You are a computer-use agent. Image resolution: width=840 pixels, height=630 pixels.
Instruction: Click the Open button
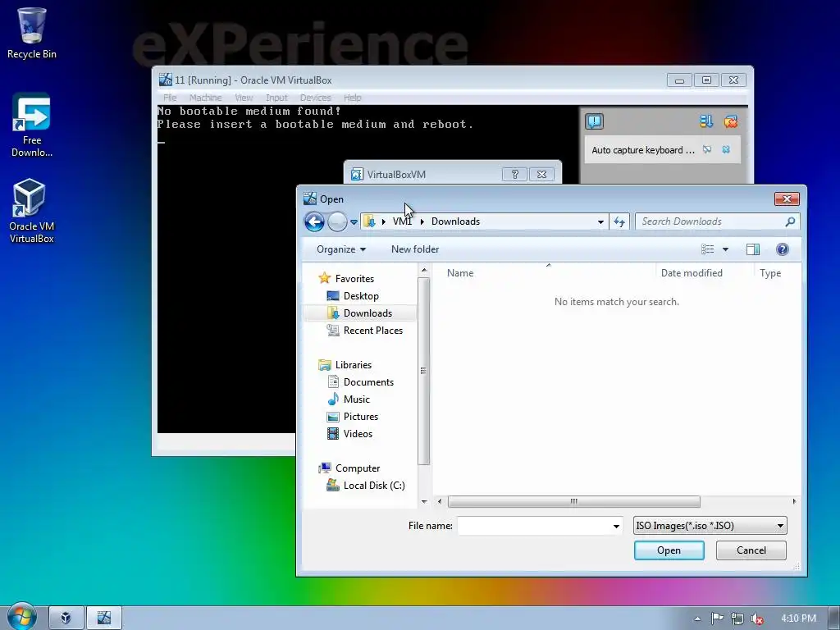pyautogui.click(x=669, y=550)
